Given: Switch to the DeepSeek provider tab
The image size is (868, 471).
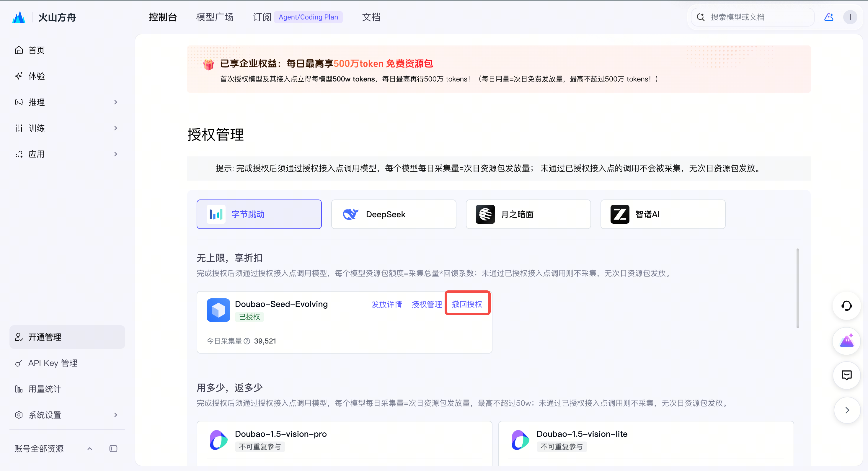Looking at the screenshot, I should [394, 214].
